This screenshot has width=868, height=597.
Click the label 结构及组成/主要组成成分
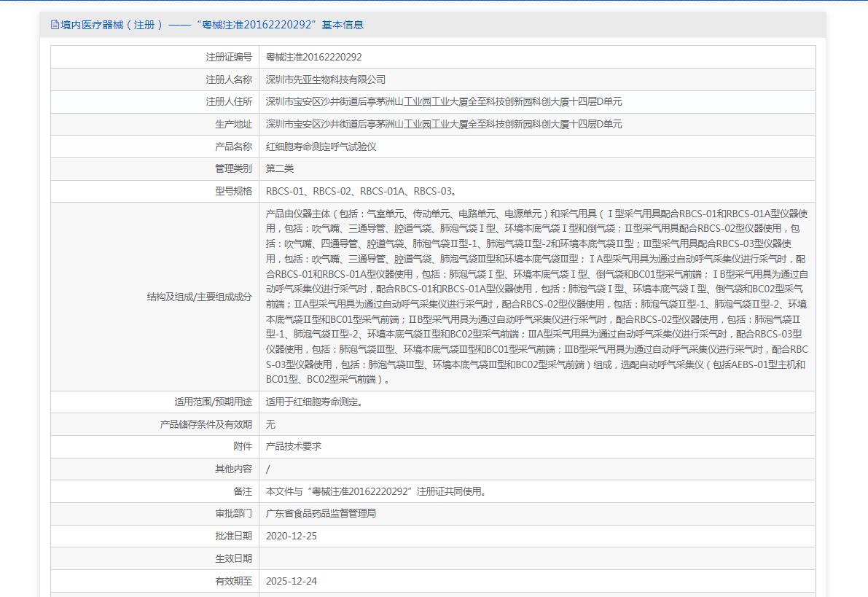199,297
